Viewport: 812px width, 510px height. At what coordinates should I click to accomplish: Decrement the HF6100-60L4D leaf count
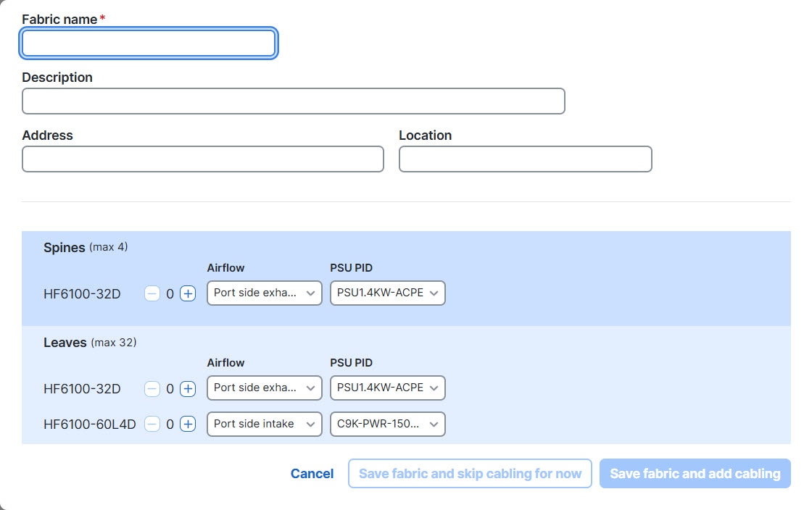tap(152, 424)
